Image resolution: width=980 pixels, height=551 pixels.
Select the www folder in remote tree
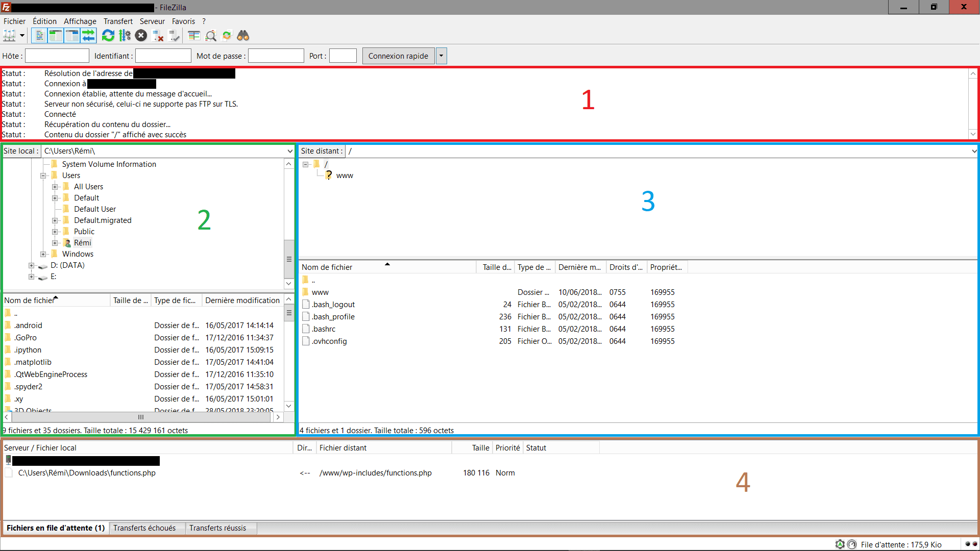click(x=345, y=176)
